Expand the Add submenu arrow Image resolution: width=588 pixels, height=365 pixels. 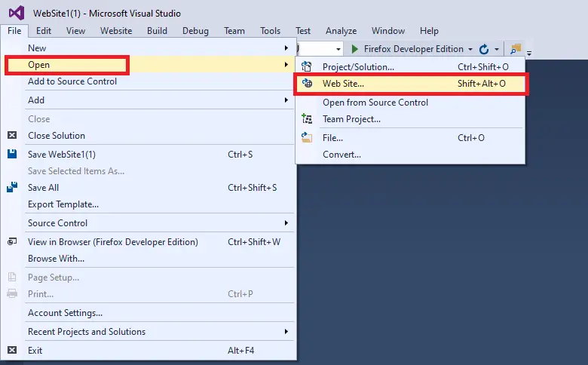(x=286, y=100)
